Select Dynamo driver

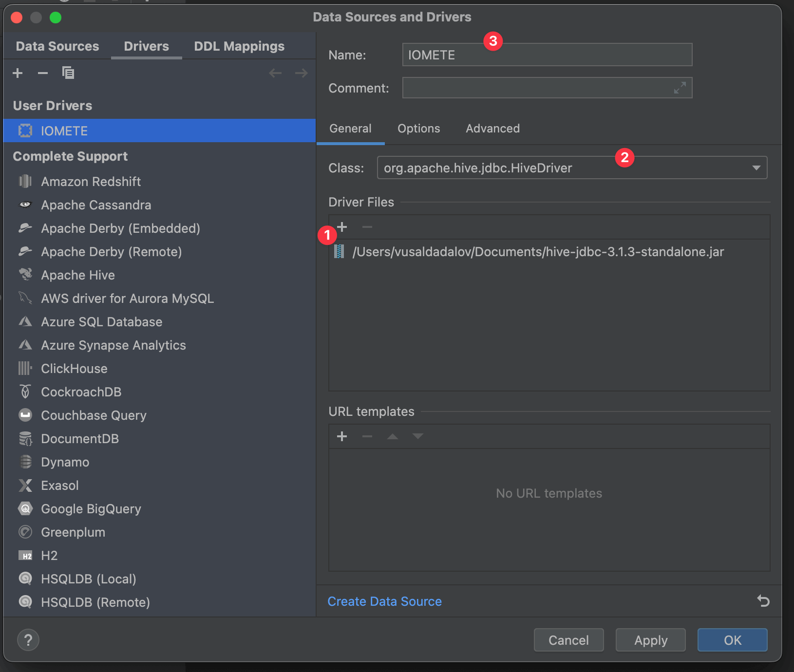[159, 462]
